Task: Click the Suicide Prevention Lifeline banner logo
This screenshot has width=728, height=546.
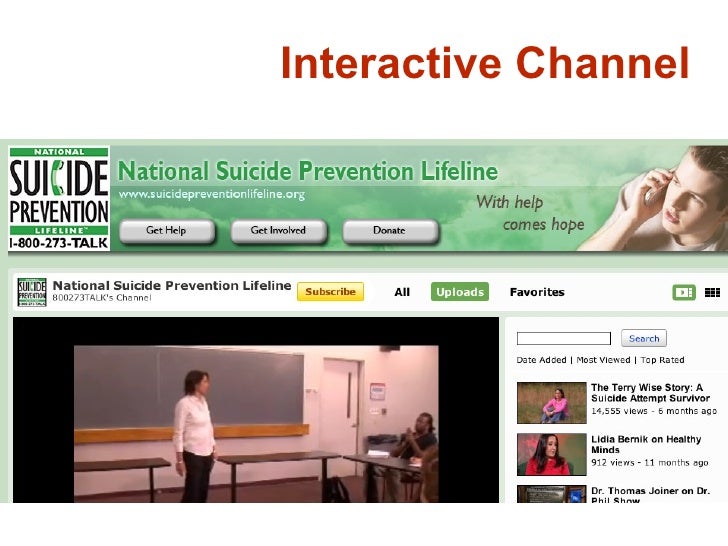Action: click(x=59, y=199)
